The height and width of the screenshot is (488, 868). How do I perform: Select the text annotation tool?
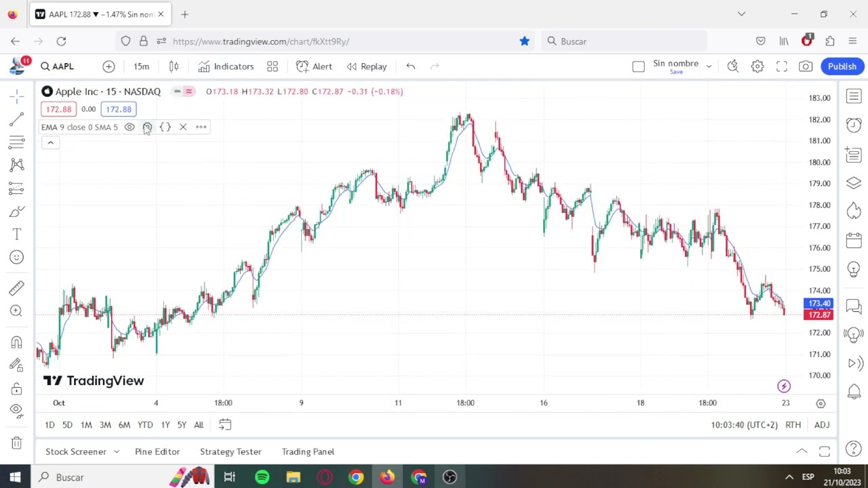point(16,235)
